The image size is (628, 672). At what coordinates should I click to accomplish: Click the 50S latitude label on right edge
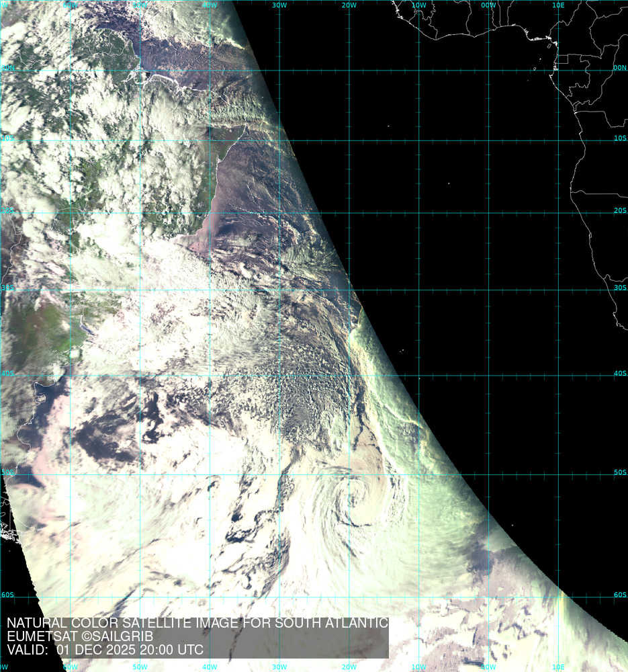tap(619, 473)
